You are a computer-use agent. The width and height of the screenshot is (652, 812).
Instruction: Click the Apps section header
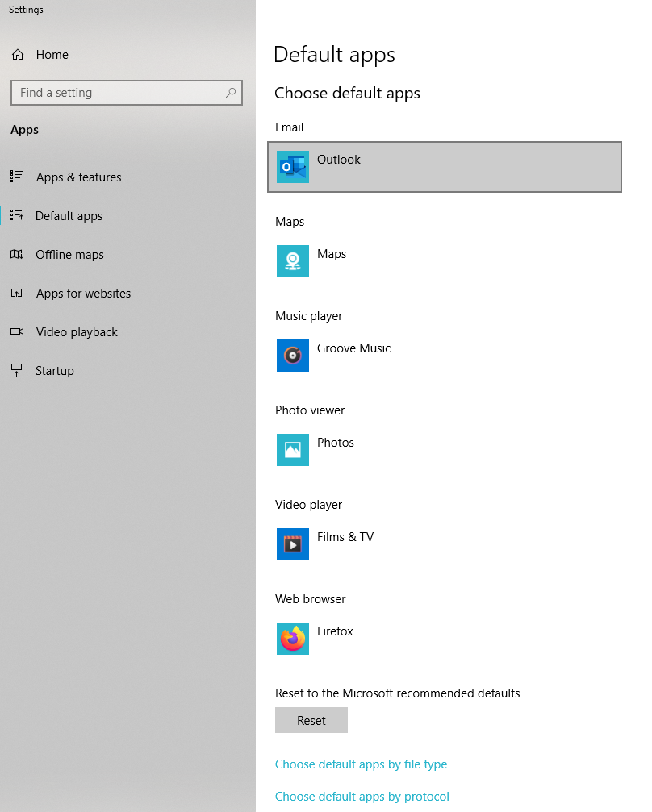[24, 130]
